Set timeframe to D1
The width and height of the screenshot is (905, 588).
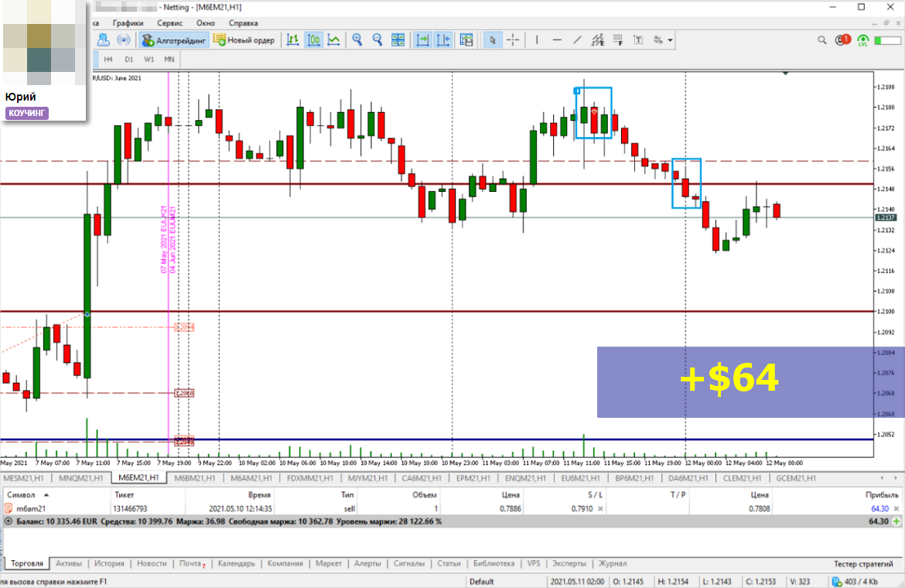coord(128,59)
